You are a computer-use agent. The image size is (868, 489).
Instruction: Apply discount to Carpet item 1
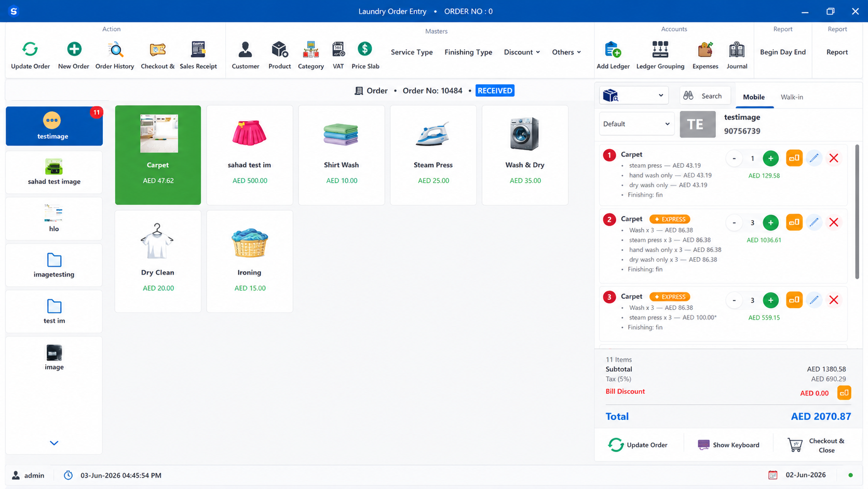(794, 158)
